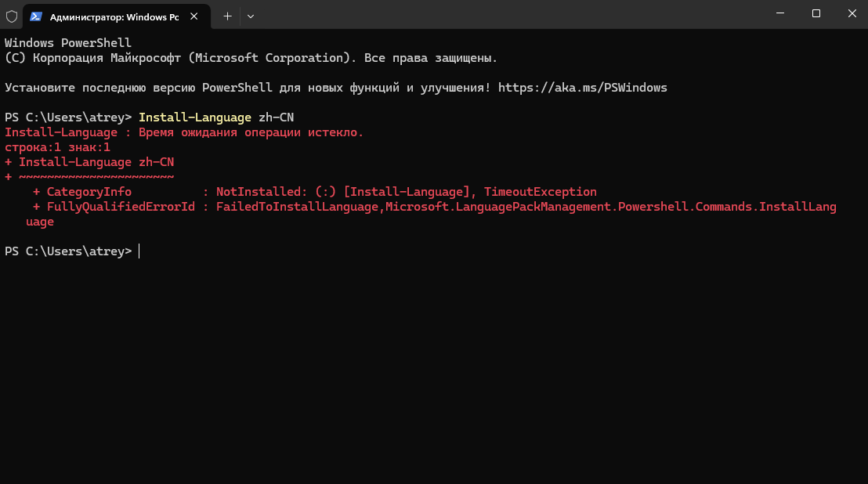Close the terminal window
Viewport: 868px width, 484px height.
click(852, 14)
